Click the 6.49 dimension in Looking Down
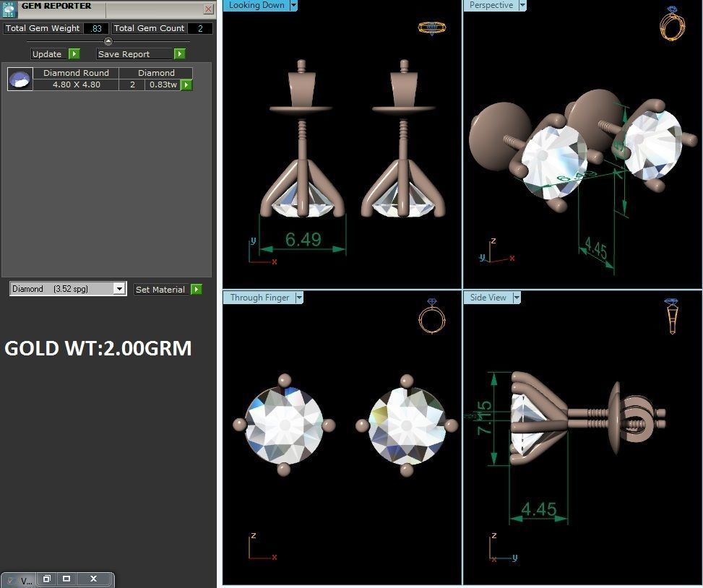 tap(303, 240)
